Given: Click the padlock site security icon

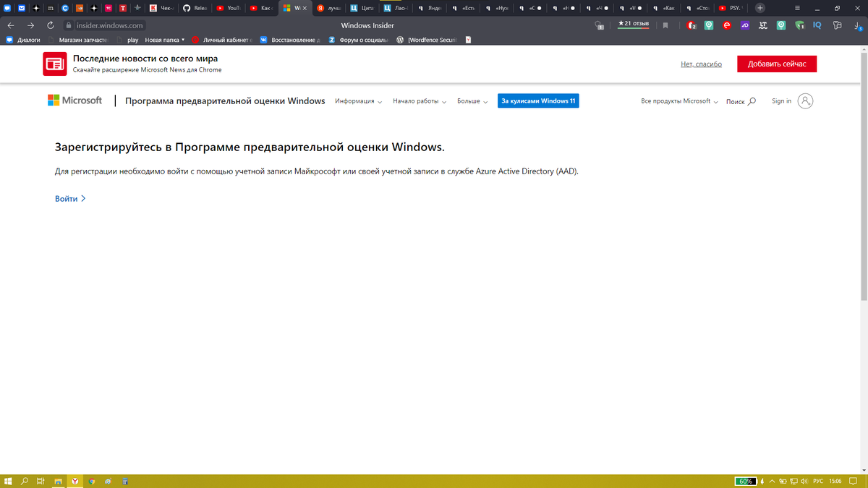Looking at the screenshot, I should [x=70, y=25].
